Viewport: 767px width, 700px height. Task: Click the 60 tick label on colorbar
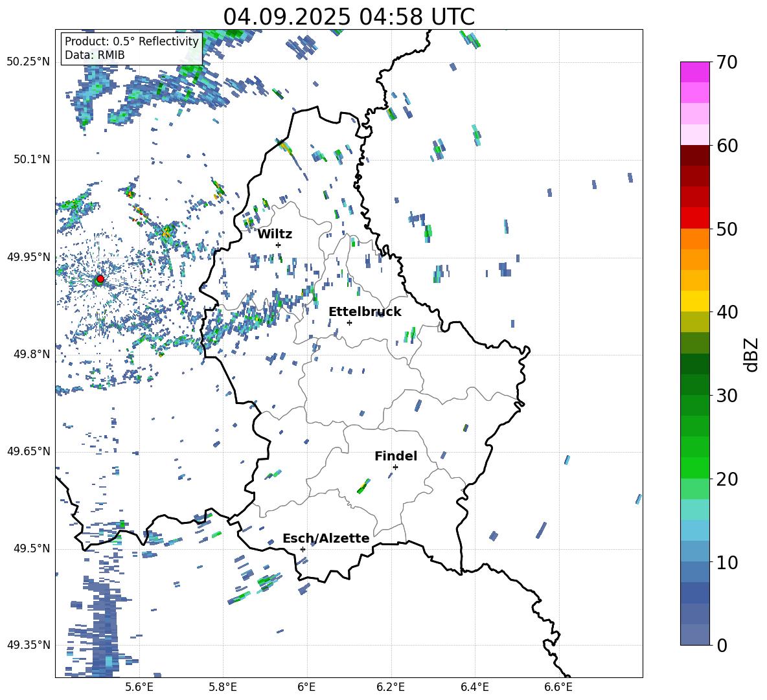(726, 145)
